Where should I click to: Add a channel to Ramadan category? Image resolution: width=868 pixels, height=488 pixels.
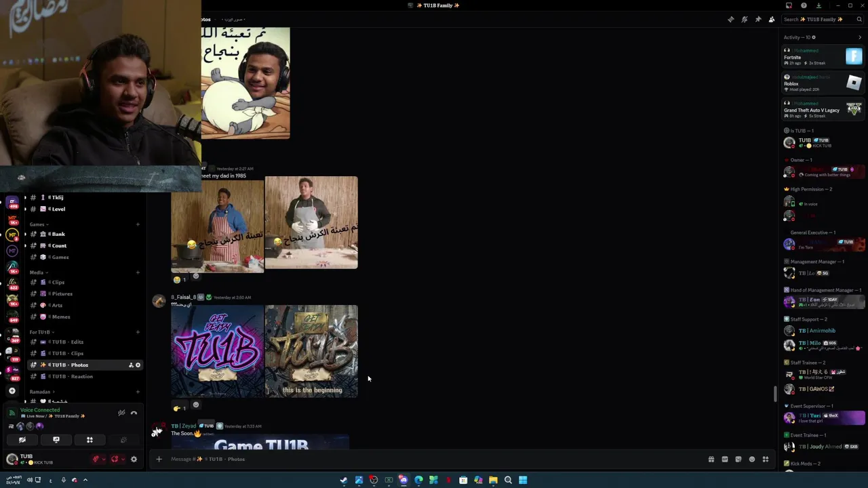point(138,392)
